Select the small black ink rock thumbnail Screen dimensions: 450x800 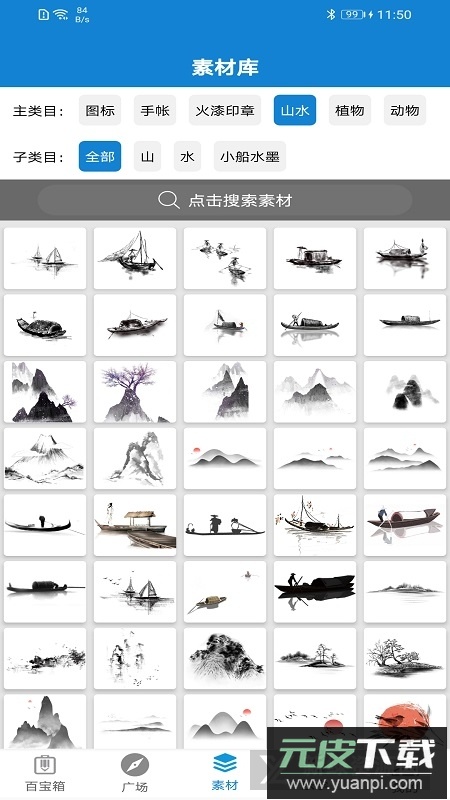(405, 392)
